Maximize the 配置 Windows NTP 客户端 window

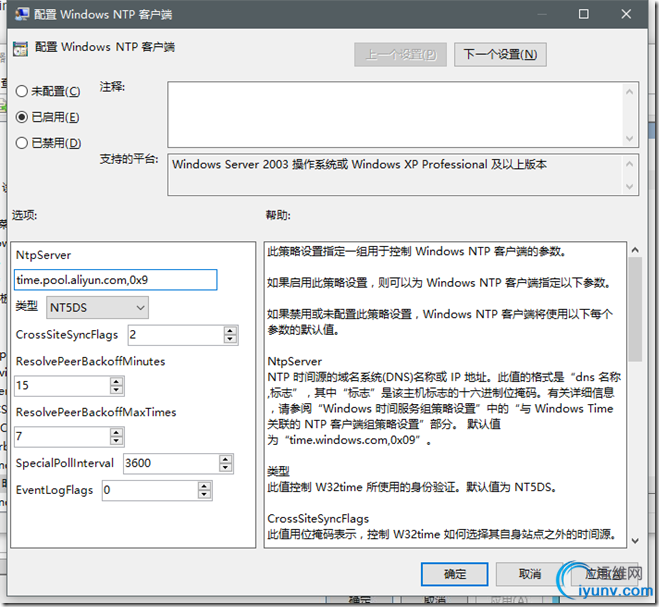point(583,14)
